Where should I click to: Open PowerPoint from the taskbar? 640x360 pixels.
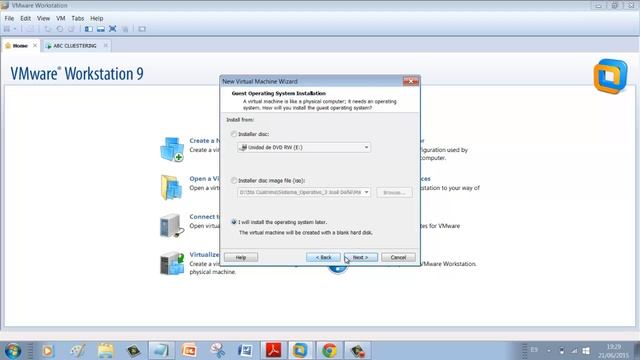[189, 351]
